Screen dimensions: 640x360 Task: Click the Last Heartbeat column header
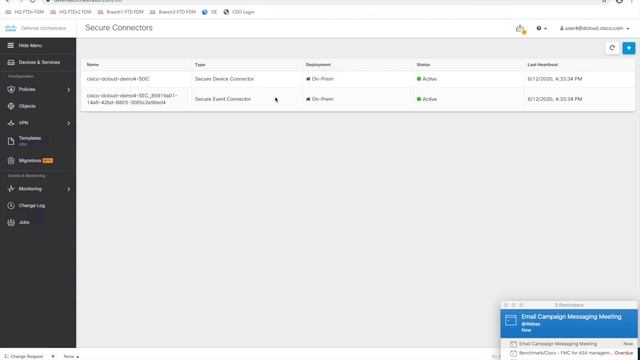click(542, 64)
